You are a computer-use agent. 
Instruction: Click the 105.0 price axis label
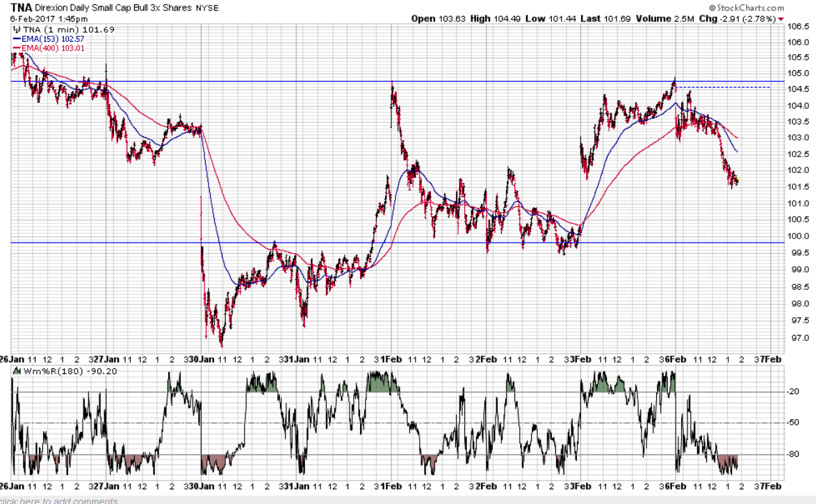[799, 74]
